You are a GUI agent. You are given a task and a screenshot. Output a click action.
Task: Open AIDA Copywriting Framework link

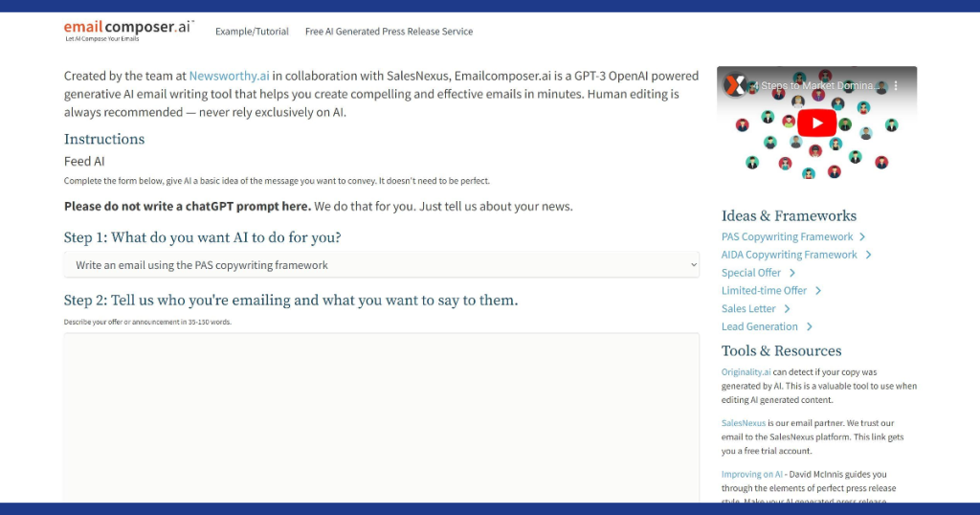click(x=789, y=255)
